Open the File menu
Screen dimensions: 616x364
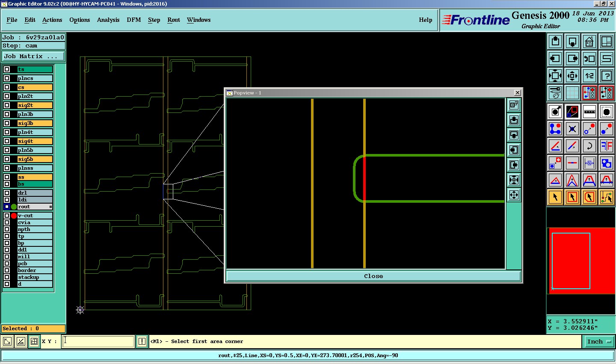12,20
